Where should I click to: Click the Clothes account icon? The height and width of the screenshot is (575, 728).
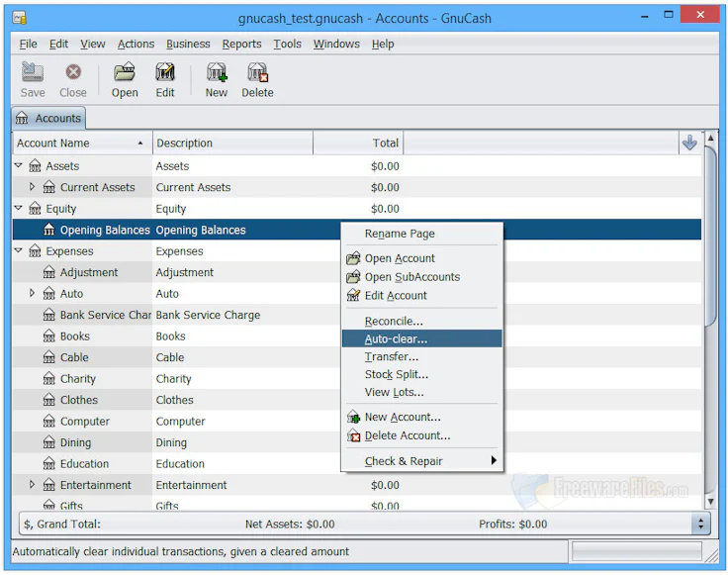pyautogui.click(x=49, y=400)
